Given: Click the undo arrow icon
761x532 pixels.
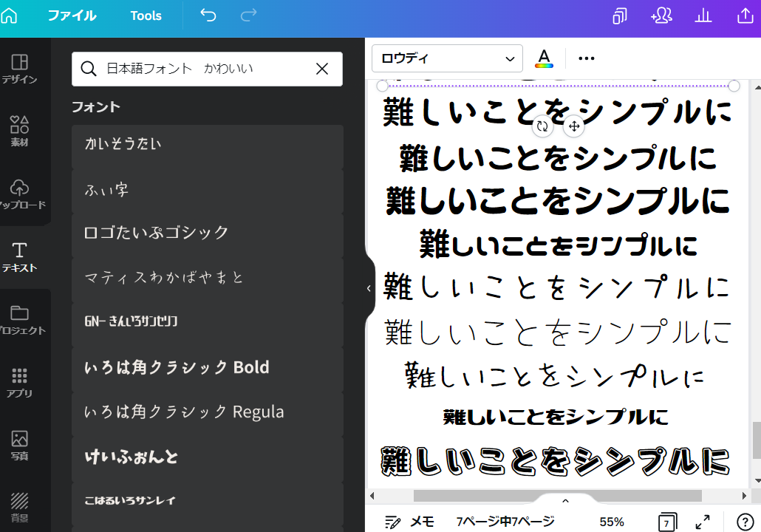Looking at the screenshot, I should click(208, 16).
